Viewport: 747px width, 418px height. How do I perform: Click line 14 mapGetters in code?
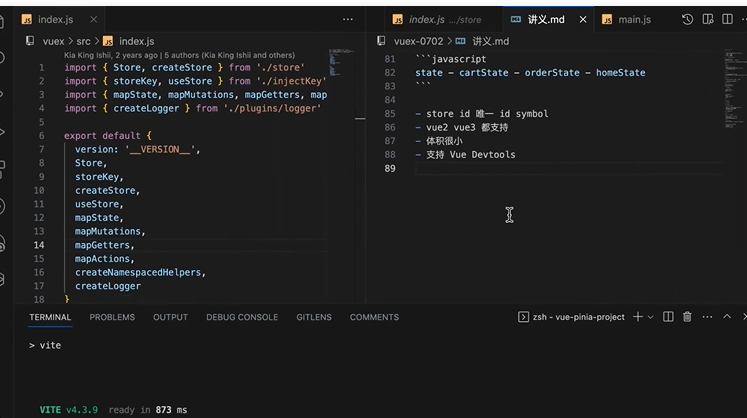pyautogui.click(x=102, y=245)
